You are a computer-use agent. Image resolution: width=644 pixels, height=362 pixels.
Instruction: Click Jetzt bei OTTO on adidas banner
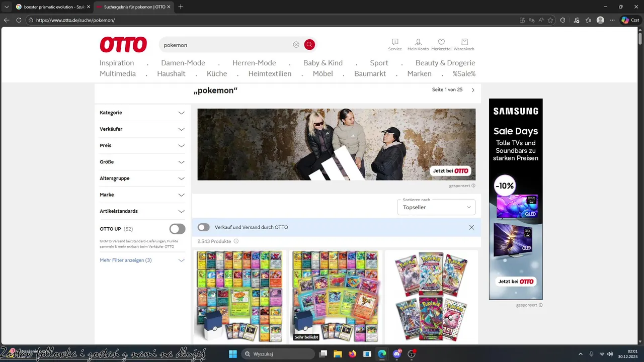point(451,171)
